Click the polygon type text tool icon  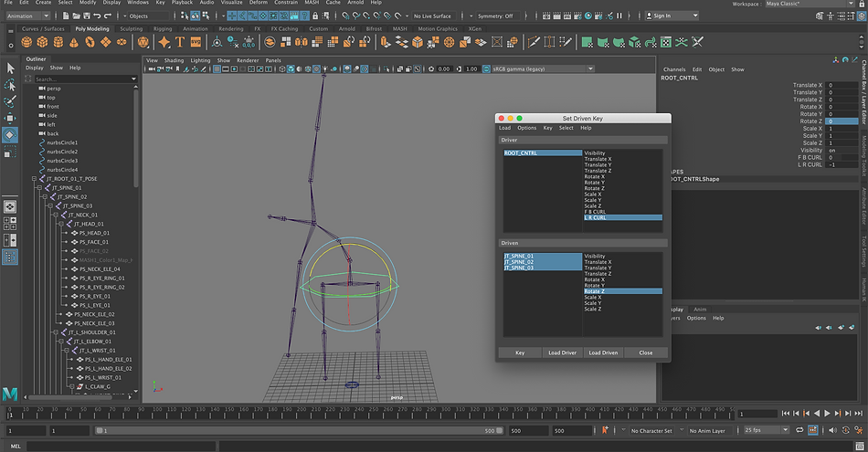click(x=180, y=42)
